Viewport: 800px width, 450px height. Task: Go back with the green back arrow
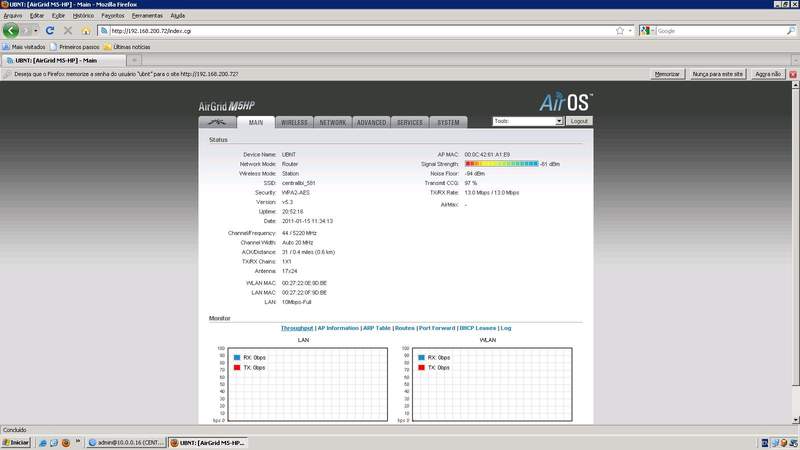(x=11, y=31)
